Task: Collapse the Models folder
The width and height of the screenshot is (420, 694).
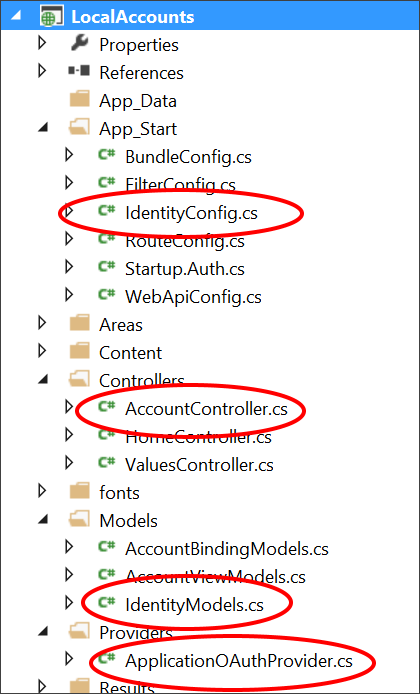Action: [x=42, y=519]
